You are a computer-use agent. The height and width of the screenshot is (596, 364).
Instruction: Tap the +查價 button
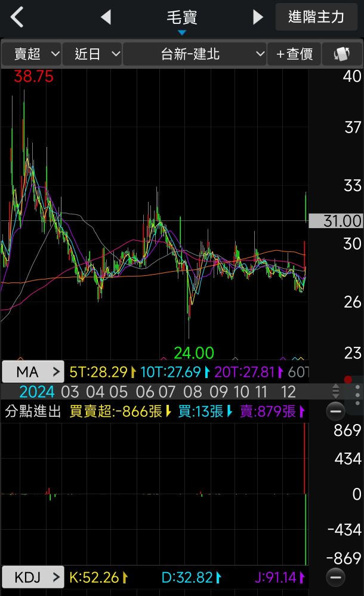[294, 54]
